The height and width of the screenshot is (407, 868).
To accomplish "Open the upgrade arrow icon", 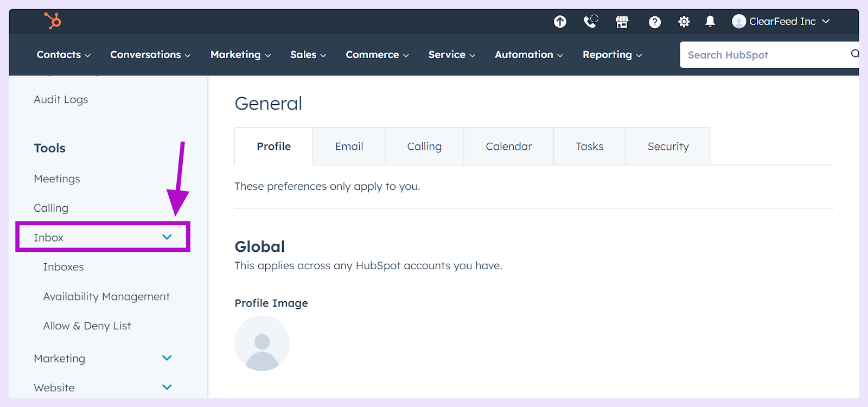I will (560, 21).
